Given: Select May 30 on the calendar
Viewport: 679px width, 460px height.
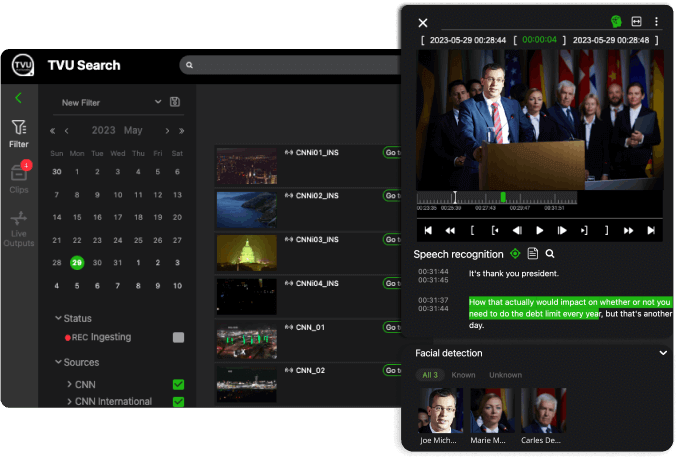Looking at the screenshot, I should tap(97, 262).
